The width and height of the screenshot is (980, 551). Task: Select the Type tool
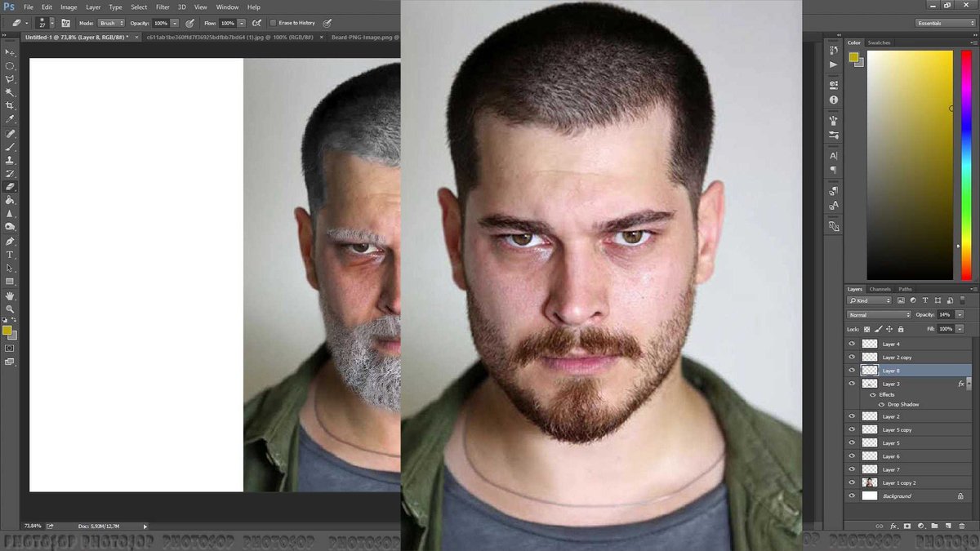click(x=10, y=255)
